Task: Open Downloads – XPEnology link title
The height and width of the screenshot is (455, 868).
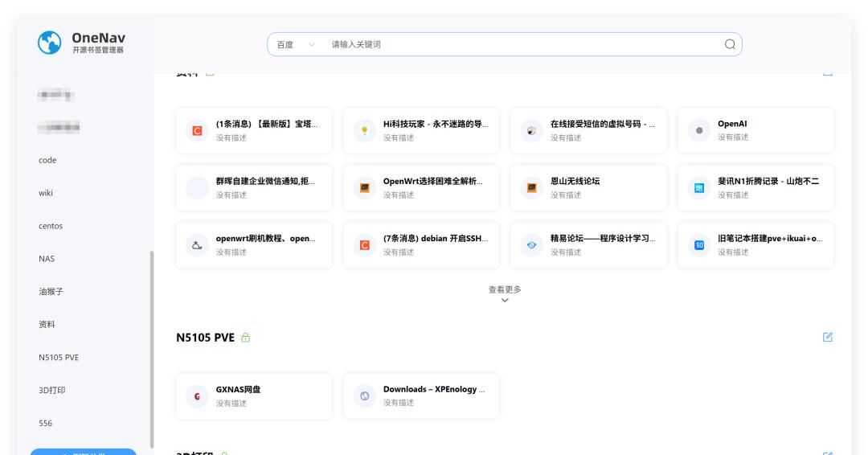Action: pos(434,389)
